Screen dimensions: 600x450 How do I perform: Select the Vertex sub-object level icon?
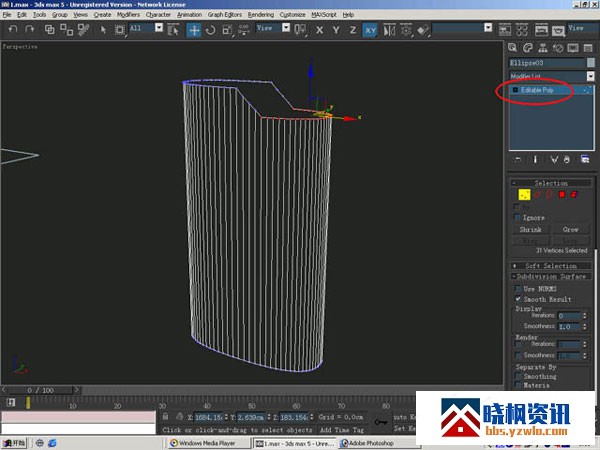[x=524, y=194]
